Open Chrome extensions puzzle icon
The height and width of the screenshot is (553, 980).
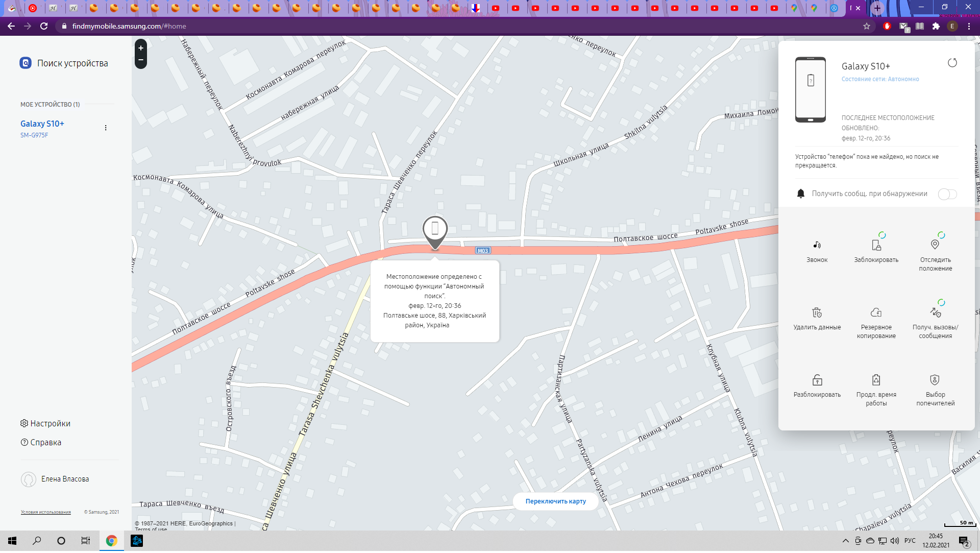[x=936, y=26]
